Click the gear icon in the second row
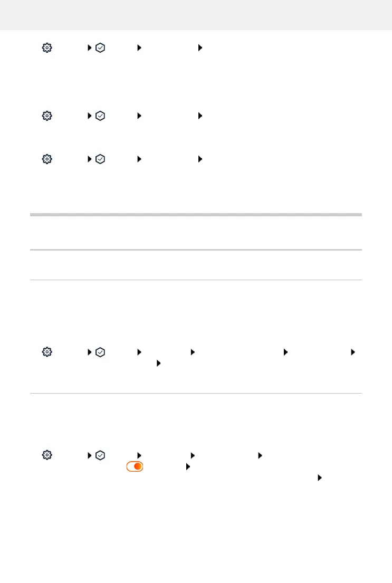 [47, 116]
